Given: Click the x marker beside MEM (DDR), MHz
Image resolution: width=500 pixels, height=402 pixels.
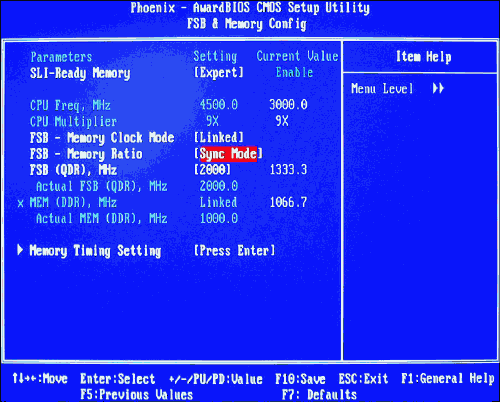Looking at the screenshot, I should click(20, 203).
